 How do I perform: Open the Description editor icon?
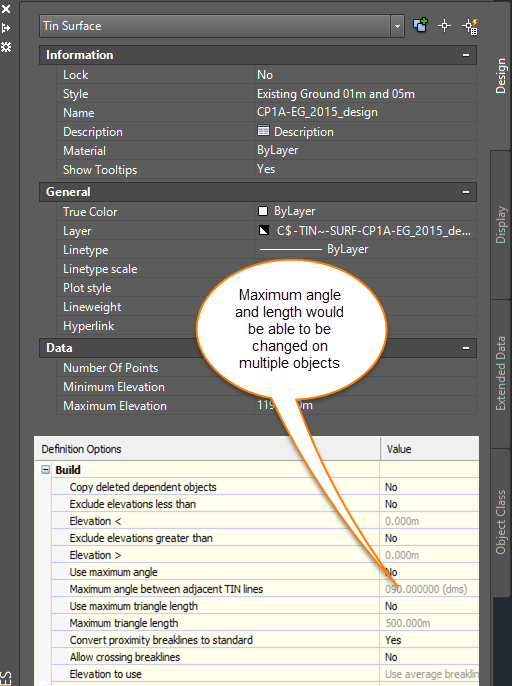click(x=263, y=131)
